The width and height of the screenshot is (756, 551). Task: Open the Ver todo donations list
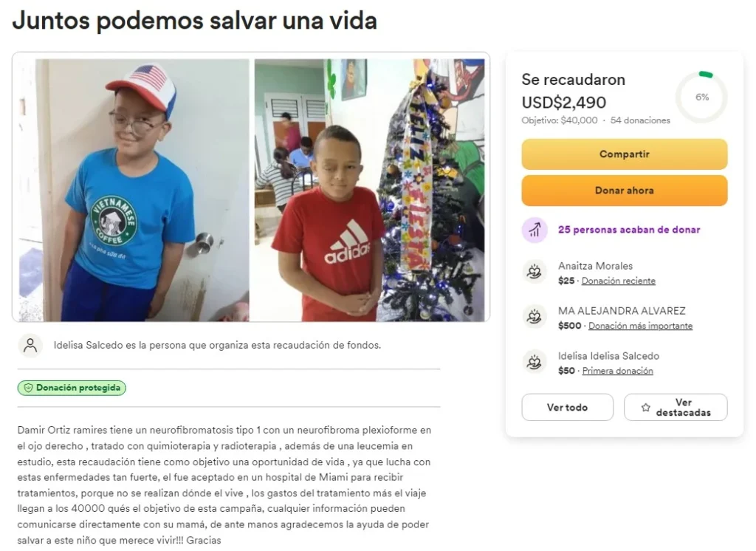568,407
